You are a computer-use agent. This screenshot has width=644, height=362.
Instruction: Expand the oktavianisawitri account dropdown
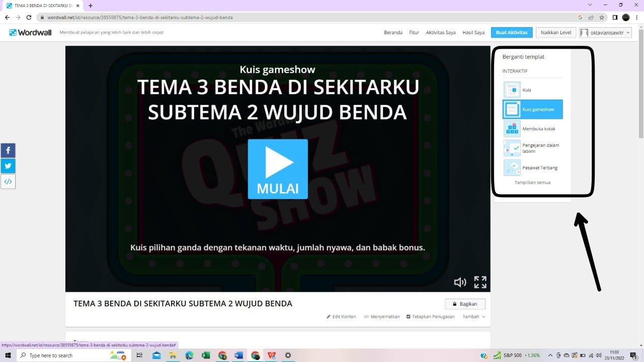tap(605, 32)
